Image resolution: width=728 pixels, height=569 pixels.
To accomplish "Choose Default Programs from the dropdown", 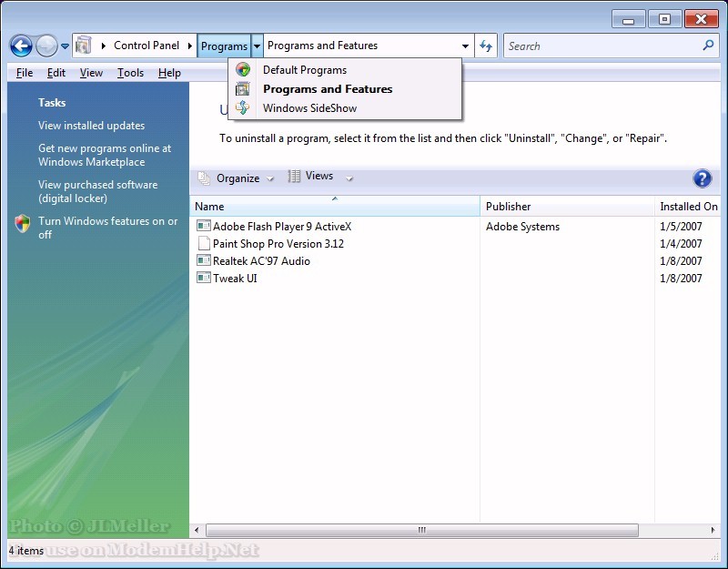I will coord(345,70).
